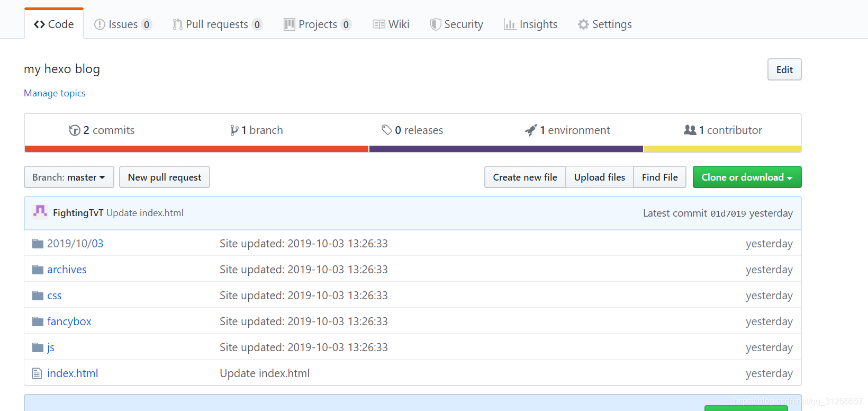Click the file icon beside index.html

click(37, 373)
